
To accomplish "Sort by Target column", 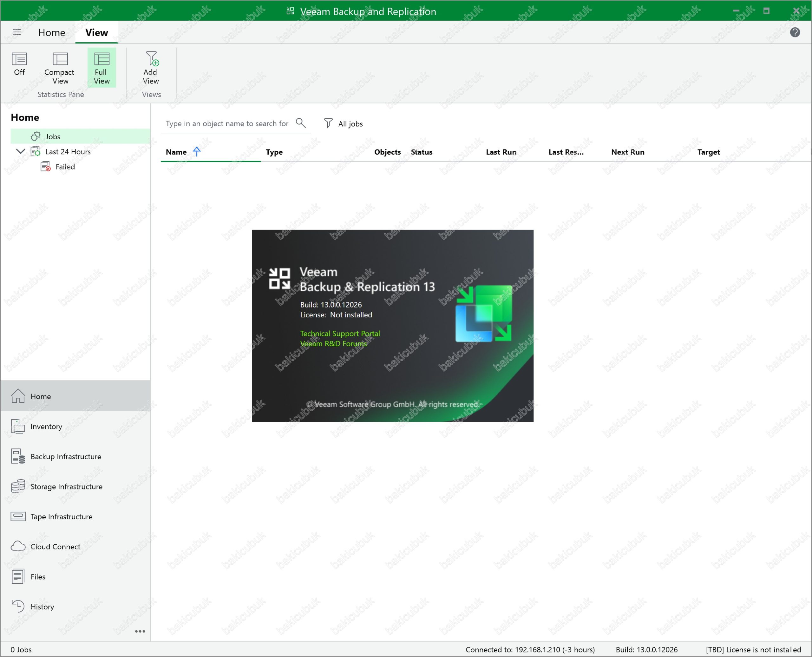I will 708,152.
